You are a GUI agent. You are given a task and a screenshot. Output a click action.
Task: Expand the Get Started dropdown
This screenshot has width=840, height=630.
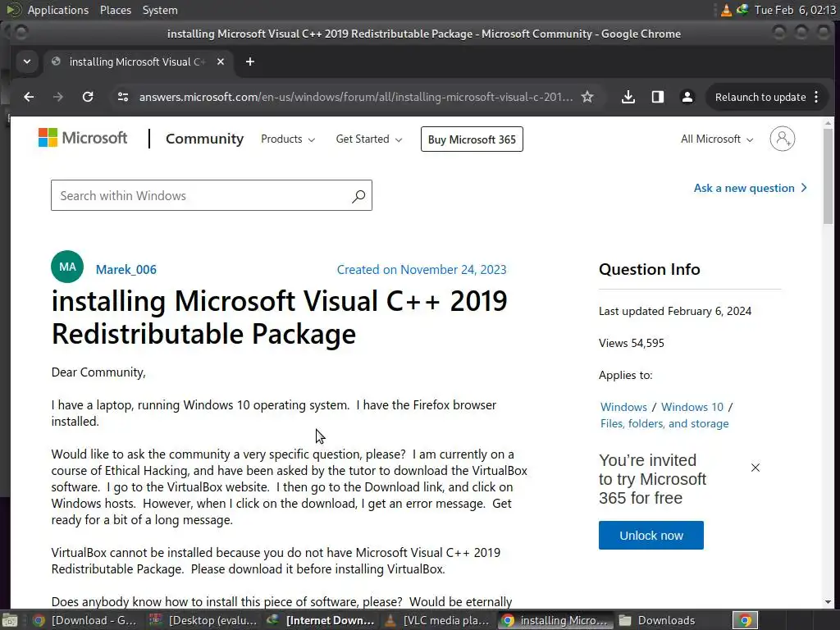click(368, 139)
